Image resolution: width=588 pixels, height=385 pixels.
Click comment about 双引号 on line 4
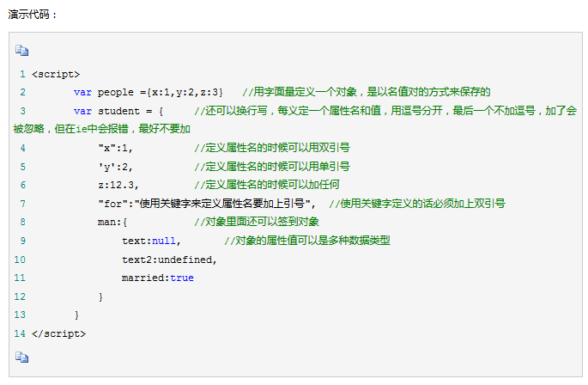[x=272, y=148]
